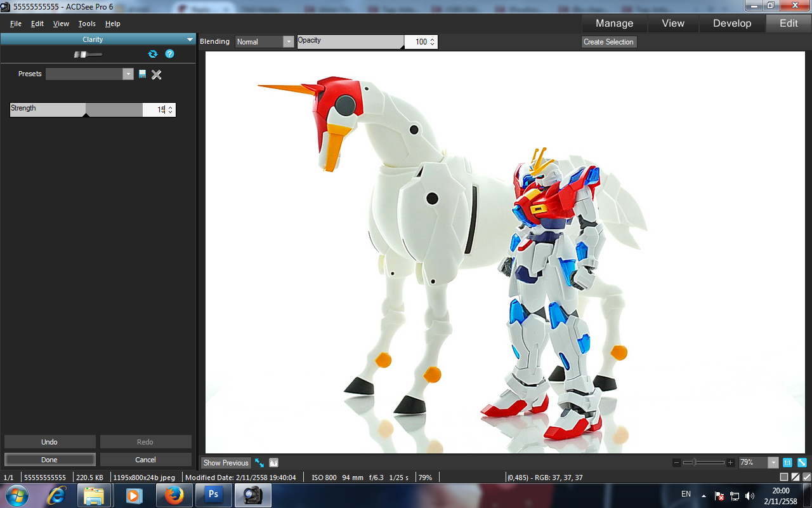The image size is (812, 508).
Task: Click the ACDSee camera icon on the taskbar
Action: click(252, 495)
